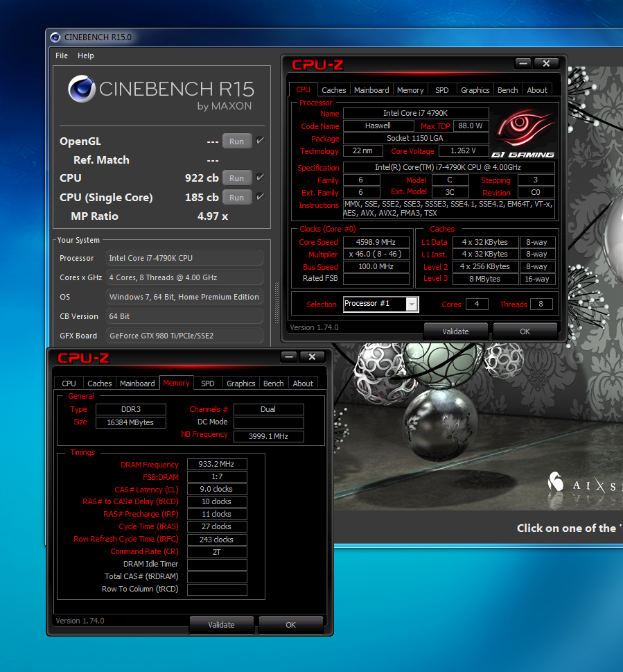The image size is (623, 672).
Task: Open the Help menu in Cinebench
Action: [x=86, y=55]
